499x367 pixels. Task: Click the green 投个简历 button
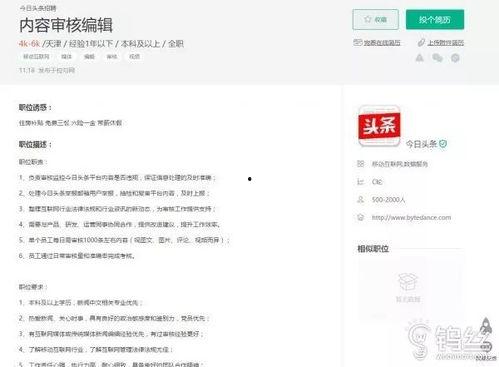pyautogui.click(x=435, y=20)
